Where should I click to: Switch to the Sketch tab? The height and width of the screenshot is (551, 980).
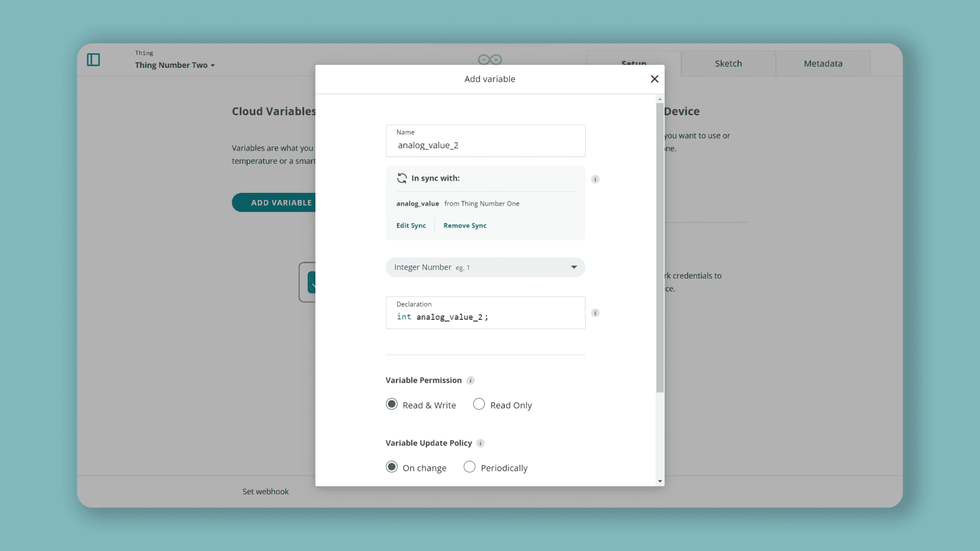coord(728,64)
